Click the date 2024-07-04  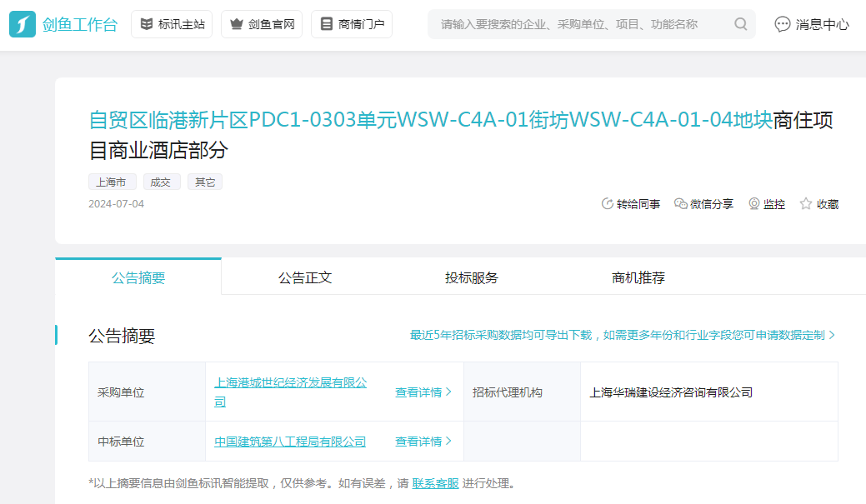[x=116, y=204]
